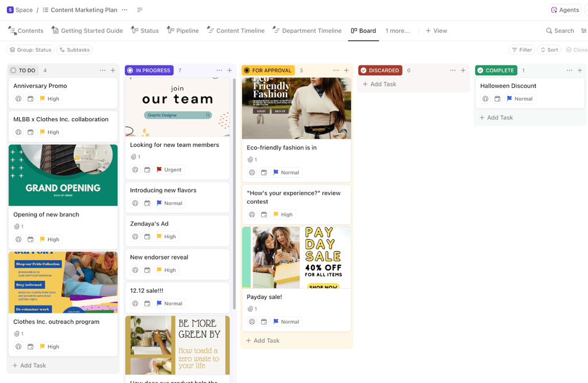The height and width of the screenshot is (383, 588).
Task: Assign a user on Introducing new flavors
Action: (x=135, y=203)
